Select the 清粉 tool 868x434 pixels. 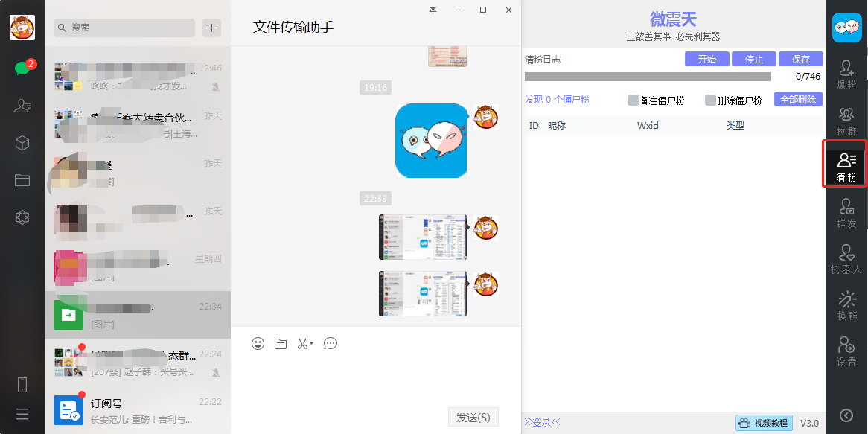click(846, 167)
